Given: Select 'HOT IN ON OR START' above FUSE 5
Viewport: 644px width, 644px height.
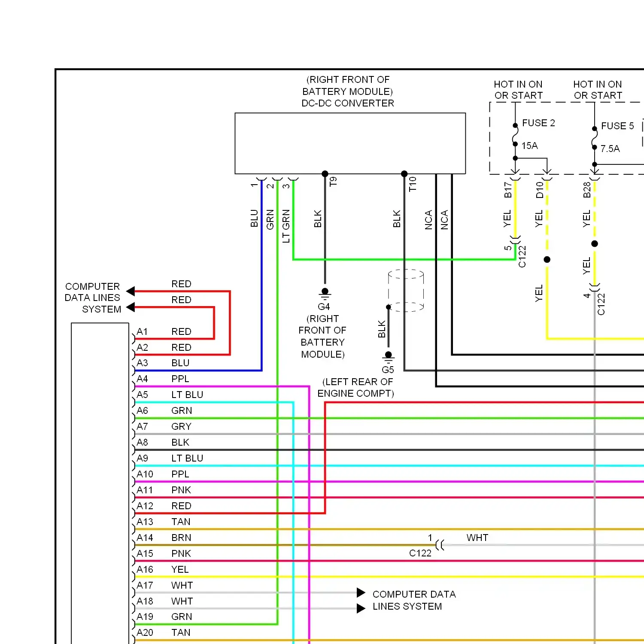Looking at the screenshot, I should tap(598, 90).
